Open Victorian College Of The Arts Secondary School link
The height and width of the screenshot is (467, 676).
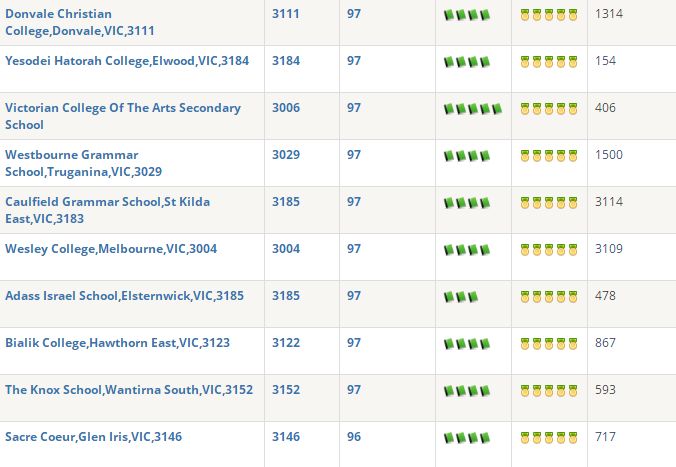point(123,116)
